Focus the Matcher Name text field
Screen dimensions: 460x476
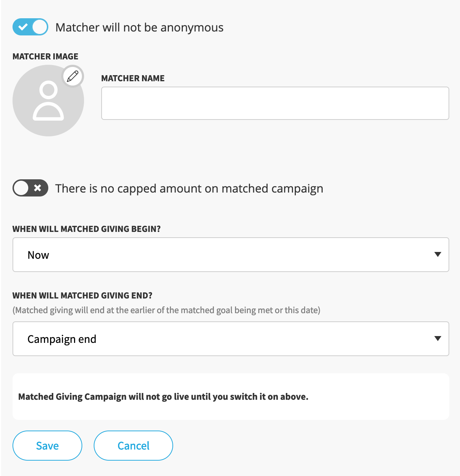[275, 103]
